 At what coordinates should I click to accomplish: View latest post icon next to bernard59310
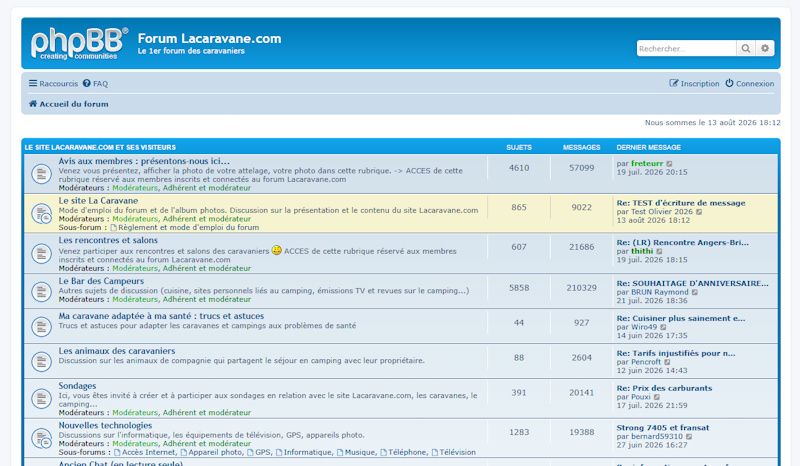click(689, 437)
